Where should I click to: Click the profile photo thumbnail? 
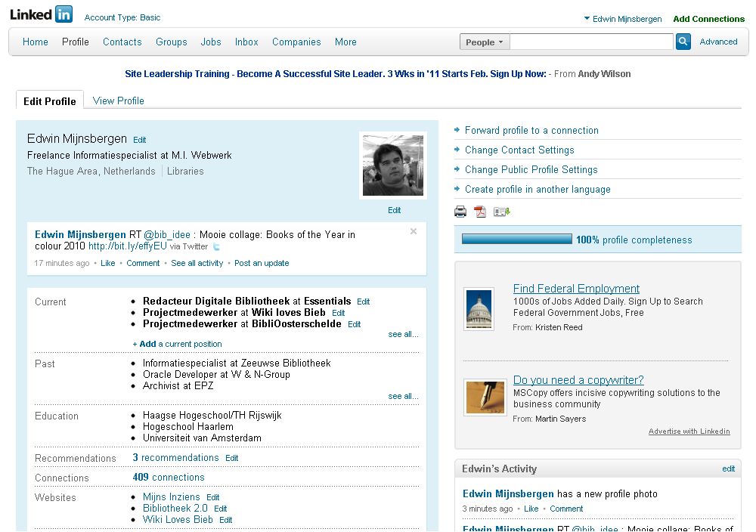pyautogui.click(x=393, y=165)
